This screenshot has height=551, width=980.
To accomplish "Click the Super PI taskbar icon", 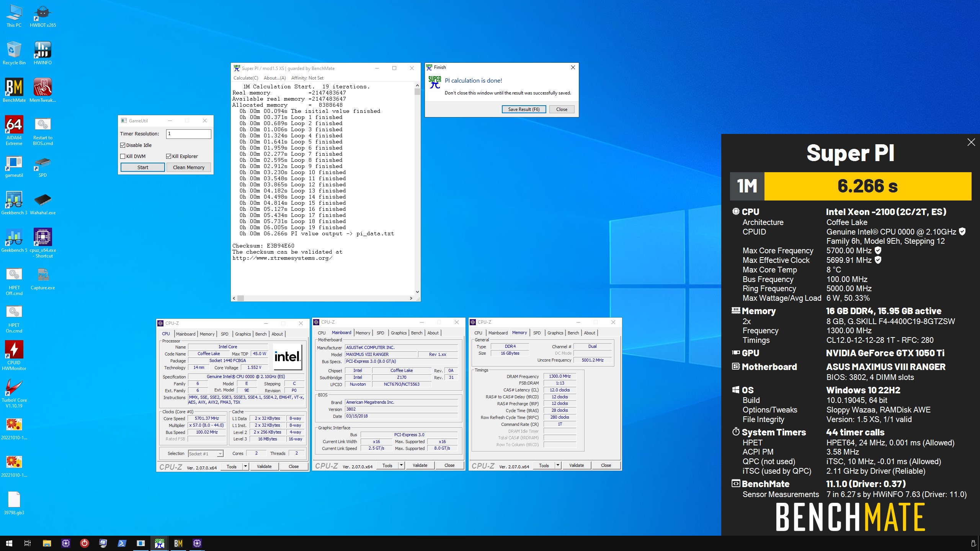I will tap(160, 543).
